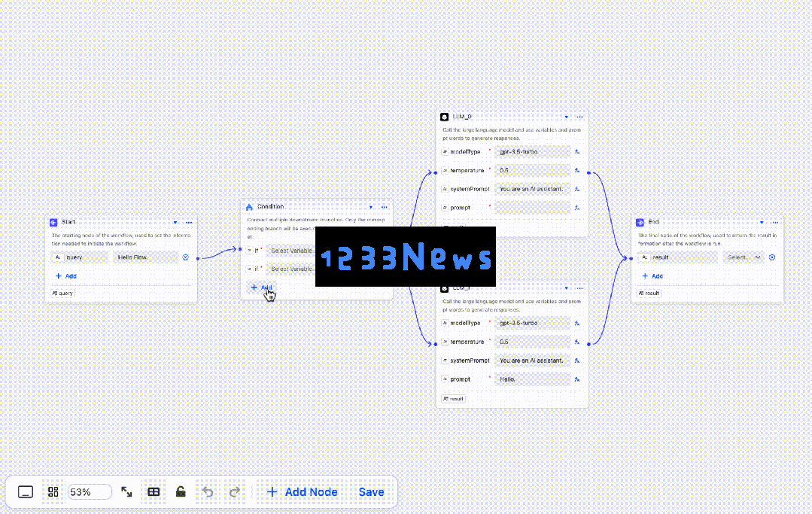The image size is (812, 514).
Task: Click the End node input port dot
Action: [631, 258]
